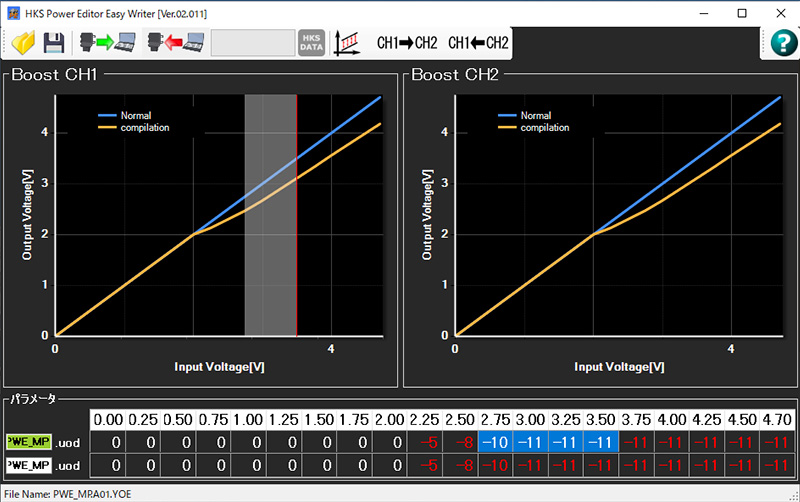The height and width of the screenshot is (502, 800).
Task: Read data from unit with red arrow icon
Action: 176,43
